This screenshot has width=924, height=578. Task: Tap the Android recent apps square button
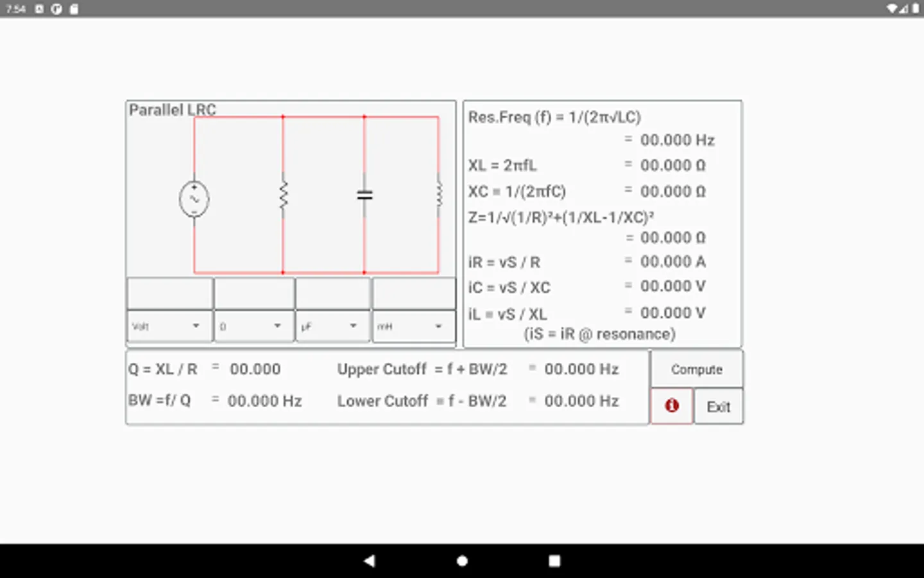[x=554, y=561]
